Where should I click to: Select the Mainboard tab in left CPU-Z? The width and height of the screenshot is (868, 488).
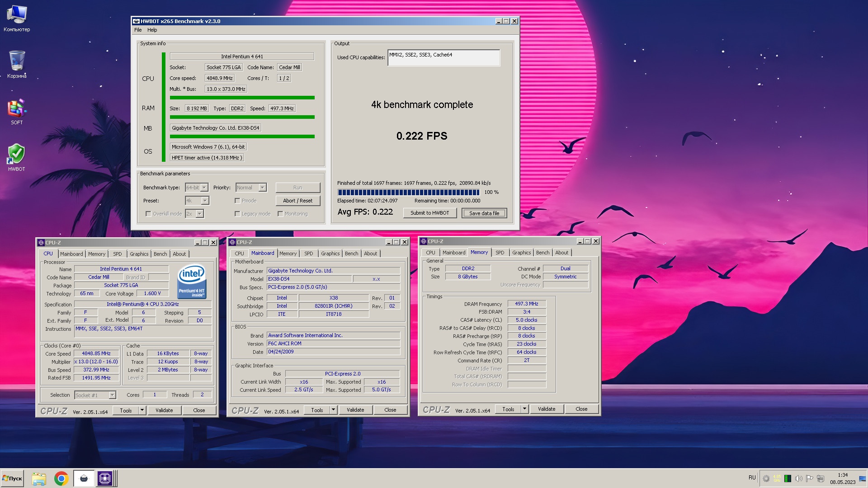coord(71,254)
